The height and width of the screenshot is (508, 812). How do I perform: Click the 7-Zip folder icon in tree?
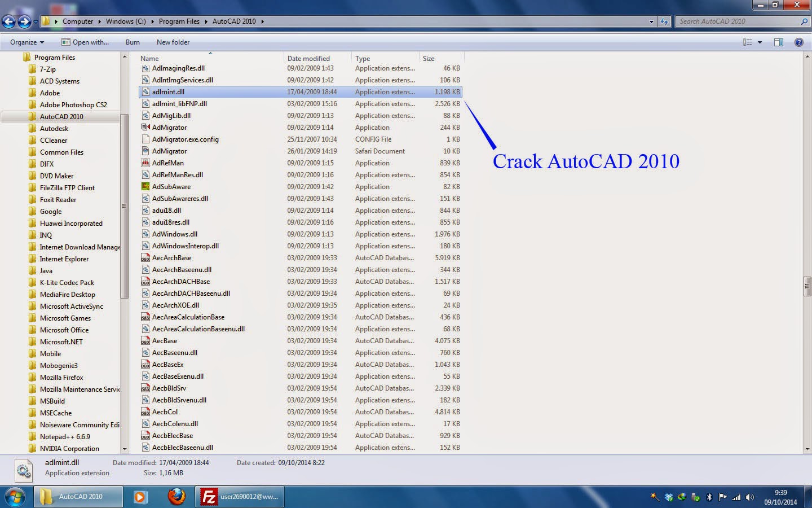pos(33,69)
